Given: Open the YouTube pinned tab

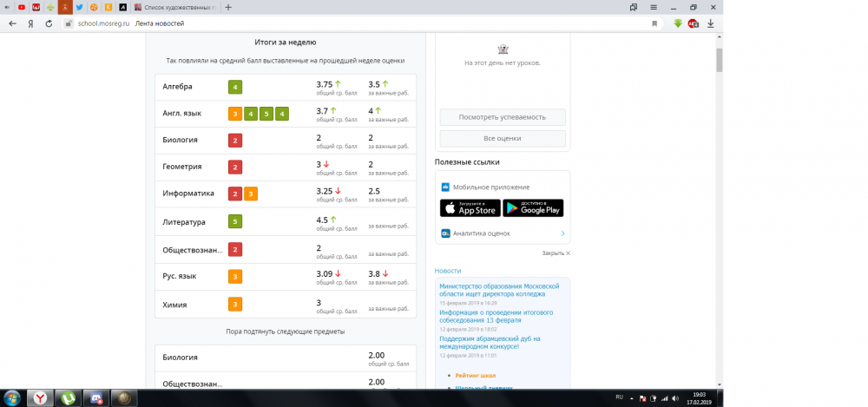Looking at the screenshot, I should [22, 7].
